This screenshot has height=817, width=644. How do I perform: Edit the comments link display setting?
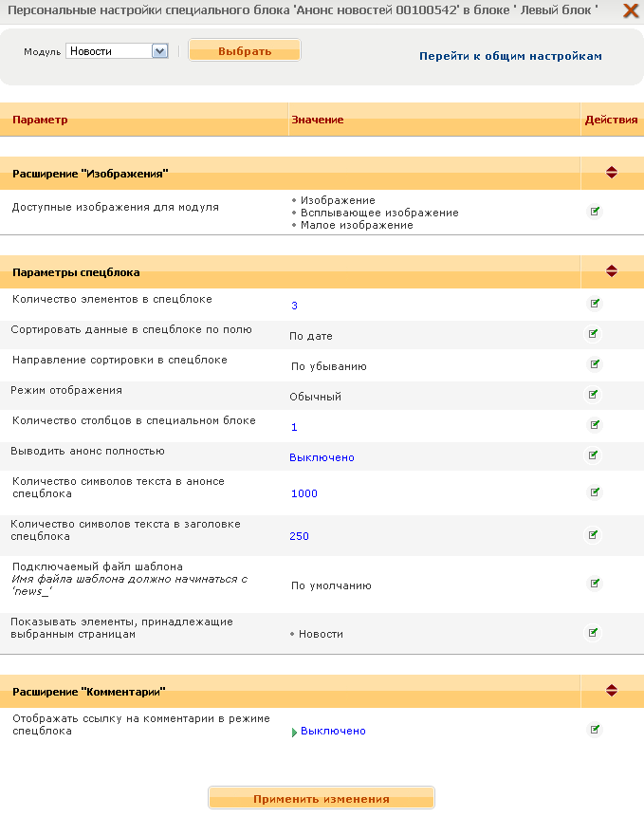pyautogui.click(x=595, y=730)
